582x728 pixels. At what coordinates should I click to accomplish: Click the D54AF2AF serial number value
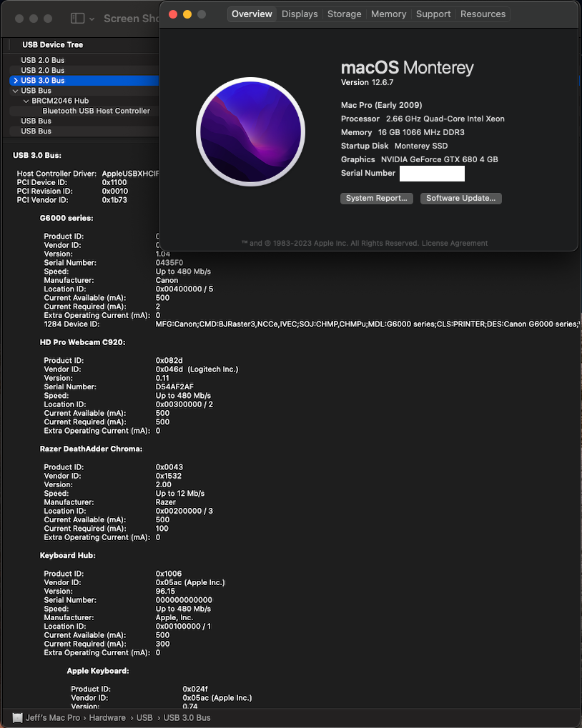point(174,387)
